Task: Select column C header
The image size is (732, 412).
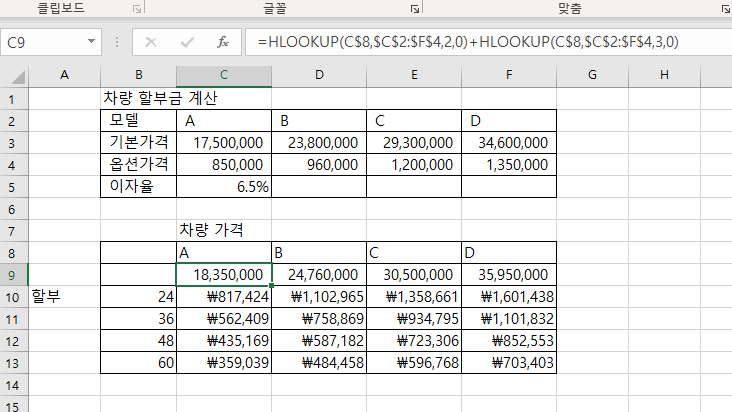Action: click(224, 75)
